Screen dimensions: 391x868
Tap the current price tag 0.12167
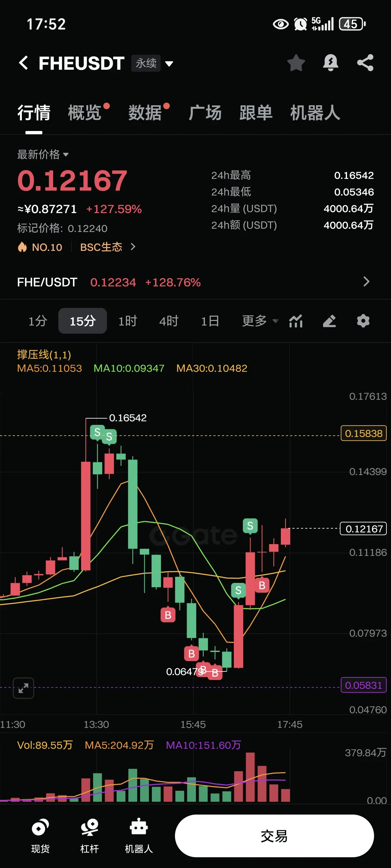click(364, 528)
